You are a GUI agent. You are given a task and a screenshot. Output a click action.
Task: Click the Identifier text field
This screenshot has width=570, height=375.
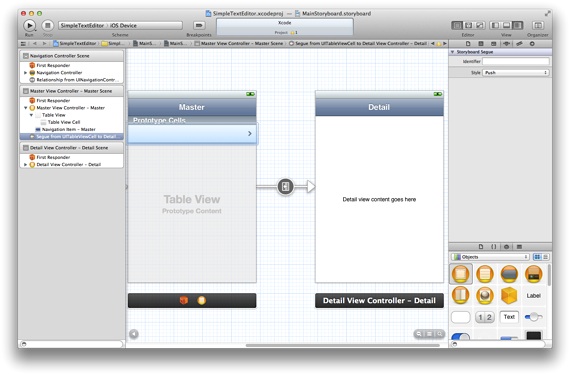click(x=515, y=61)
